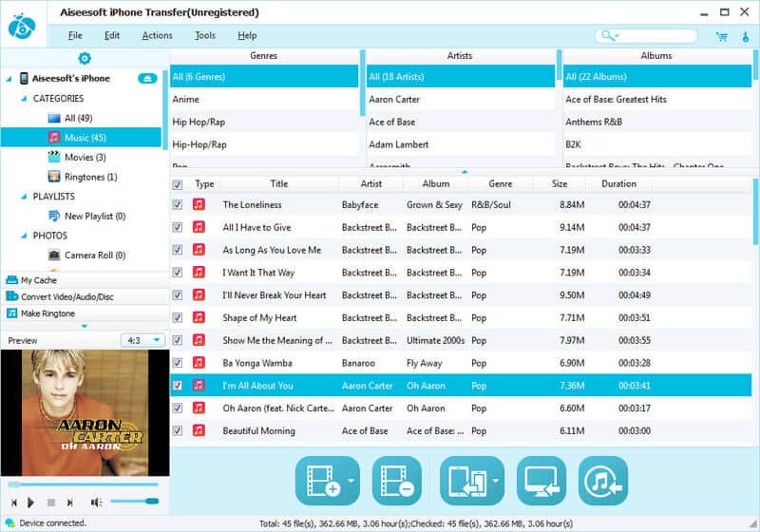Toggle the select-all checkbox in table header
The image size is (760, 532).
[x=178, y=184]
